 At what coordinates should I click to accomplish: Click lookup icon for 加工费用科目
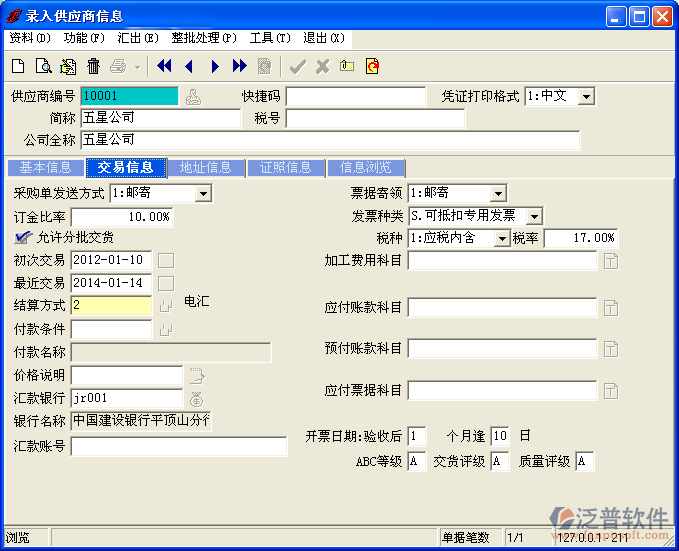point(611,261)
